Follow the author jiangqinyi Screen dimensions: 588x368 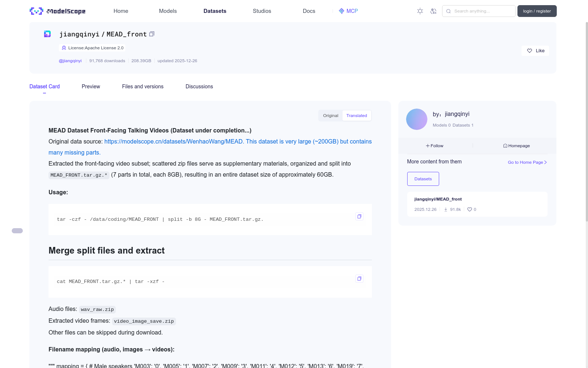[x=435, y=146]
